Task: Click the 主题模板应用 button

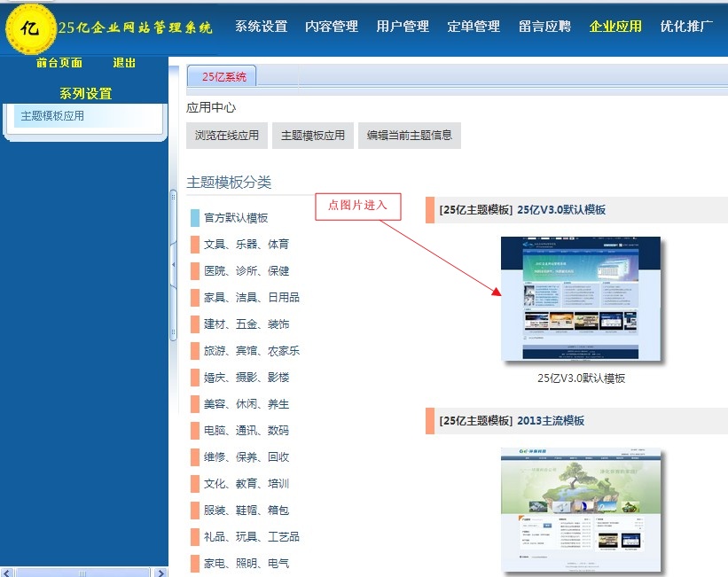Action: click(x=313, y=136)
